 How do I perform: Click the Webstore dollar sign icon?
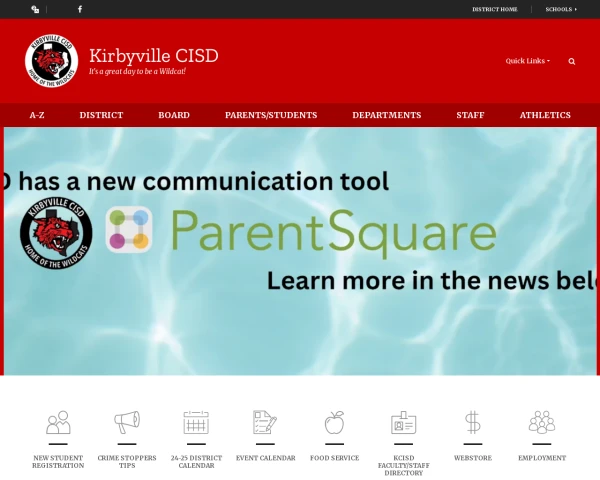(473, 422)
